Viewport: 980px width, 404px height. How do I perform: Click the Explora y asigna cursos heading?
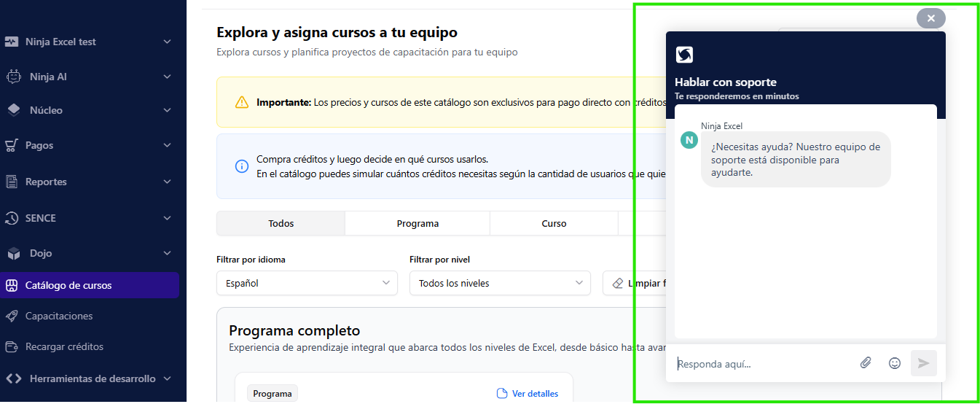(337, 32)
